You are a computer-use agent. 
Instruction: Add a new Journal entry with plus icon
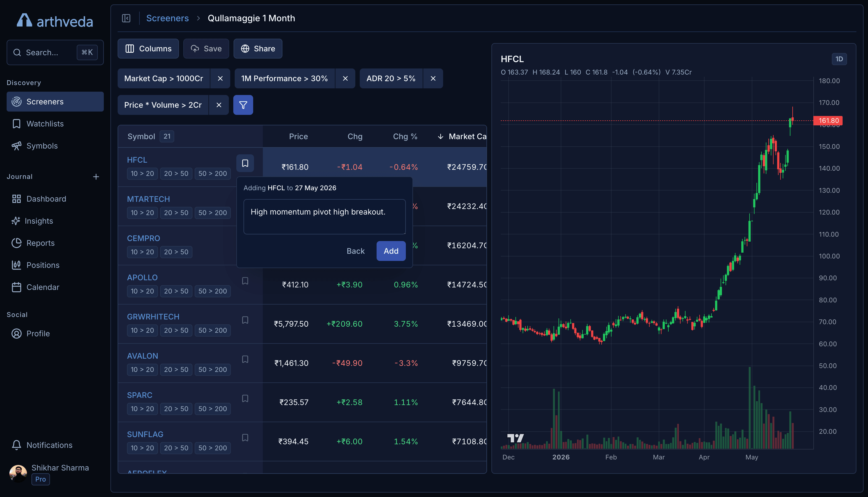click(96, 176)
